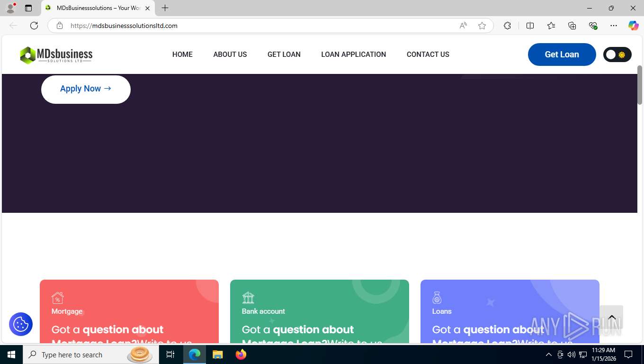Open Firefox from the taskbar

[x=241, y=355]
